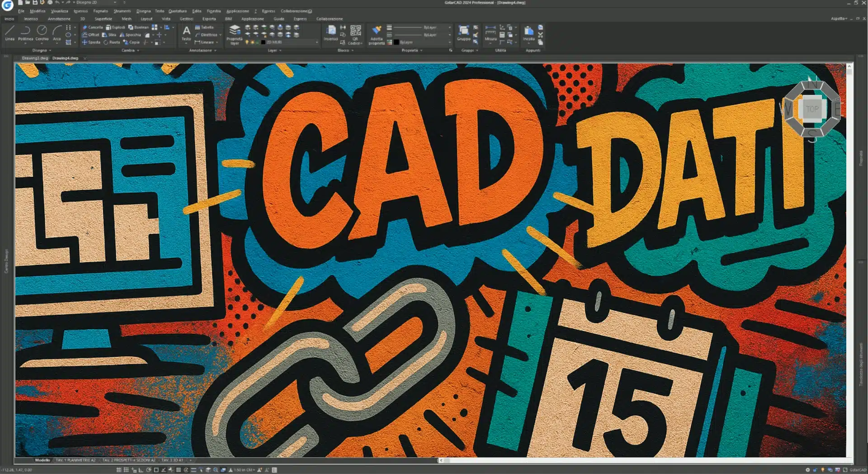868x474 pixels.
Task: Open the Proprietà layer manager
Action: click(x=234, y=34)
